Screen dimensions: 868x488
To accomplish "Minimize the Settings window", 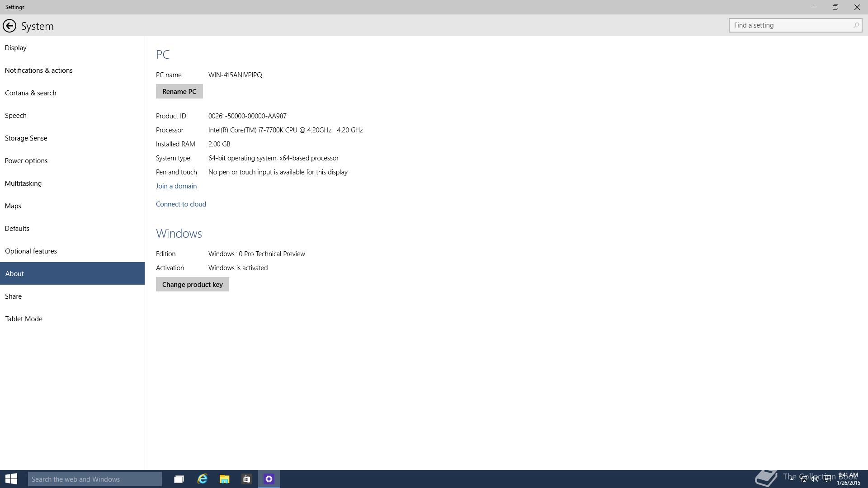I will point(814,7).
